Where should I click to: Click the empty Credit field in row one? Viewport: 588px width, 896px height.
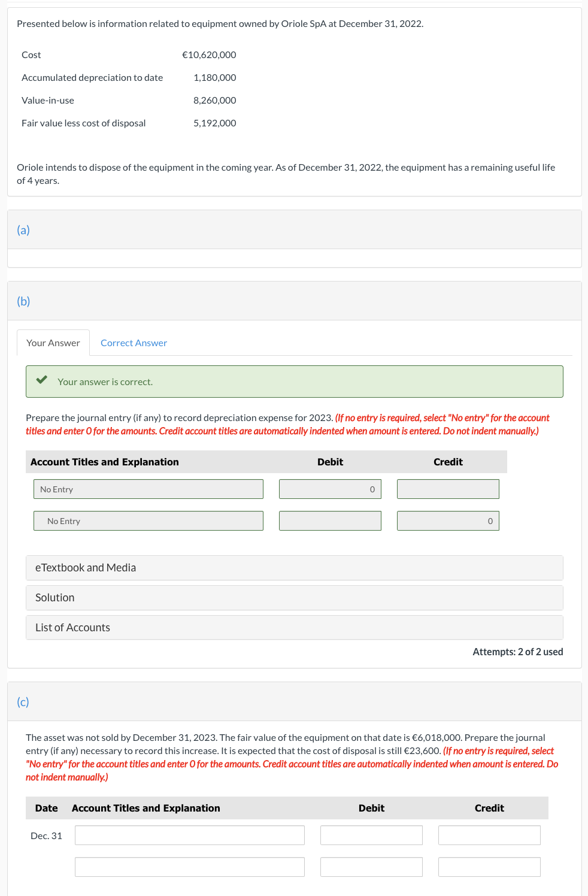pos(448,489)
